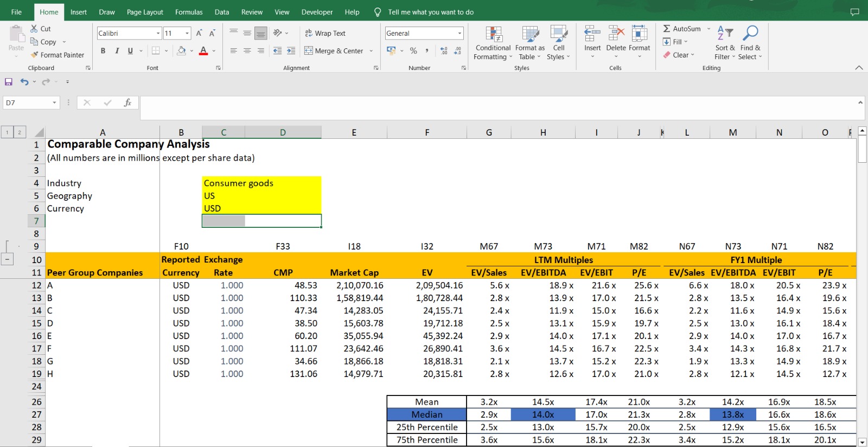The height and width of the screenshot is (447, 868).
Task: Toggle right text alignment
Action: click(261, 50)
